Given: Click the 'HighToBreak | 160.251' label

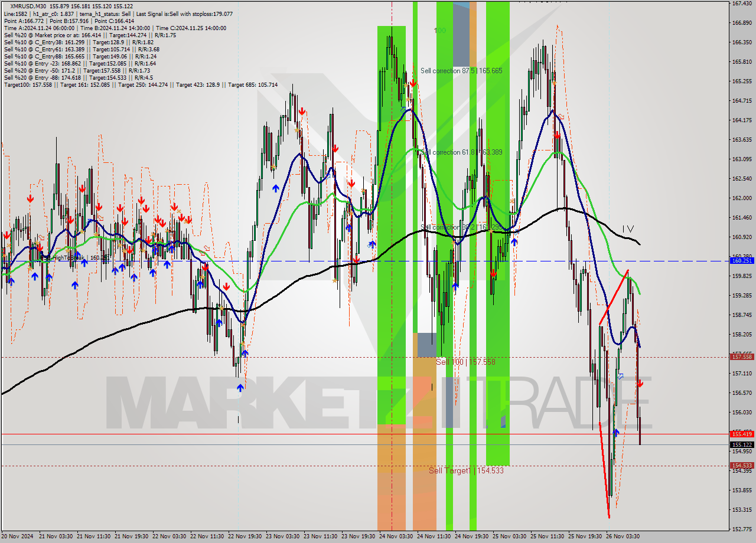Looking at the screenshot, I should coord(74,258).
